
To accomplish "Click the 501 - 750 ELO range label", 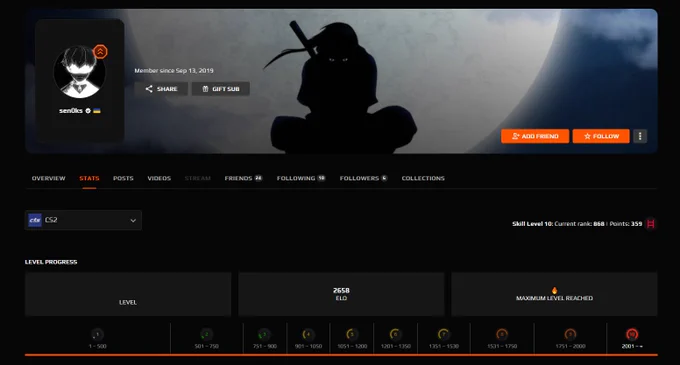I will pyautogui.click(x=206, y=346).
